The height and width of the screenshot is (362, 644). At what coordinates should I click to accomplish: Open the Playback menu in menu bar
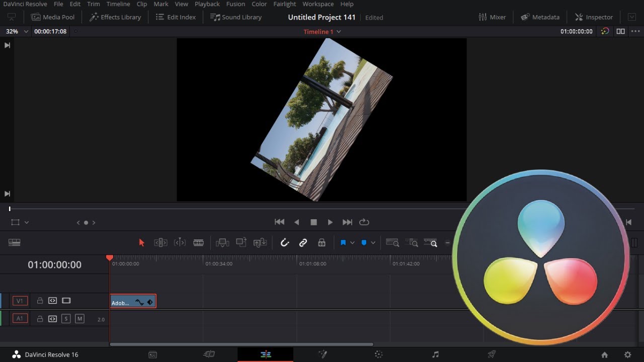207,4
